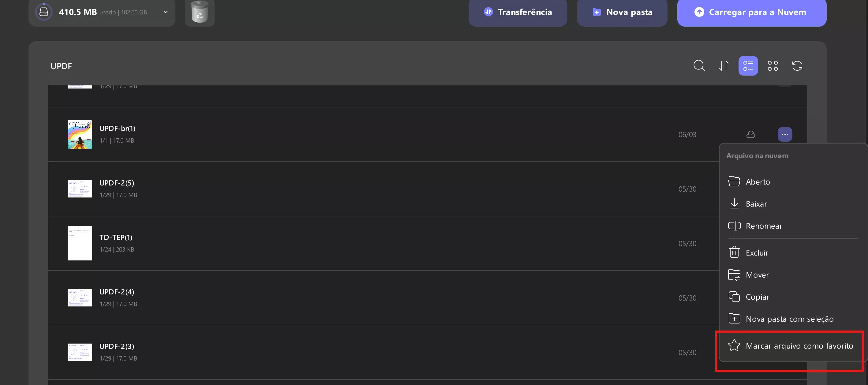Click the search magnifier icon

click(x=699, y=66)
